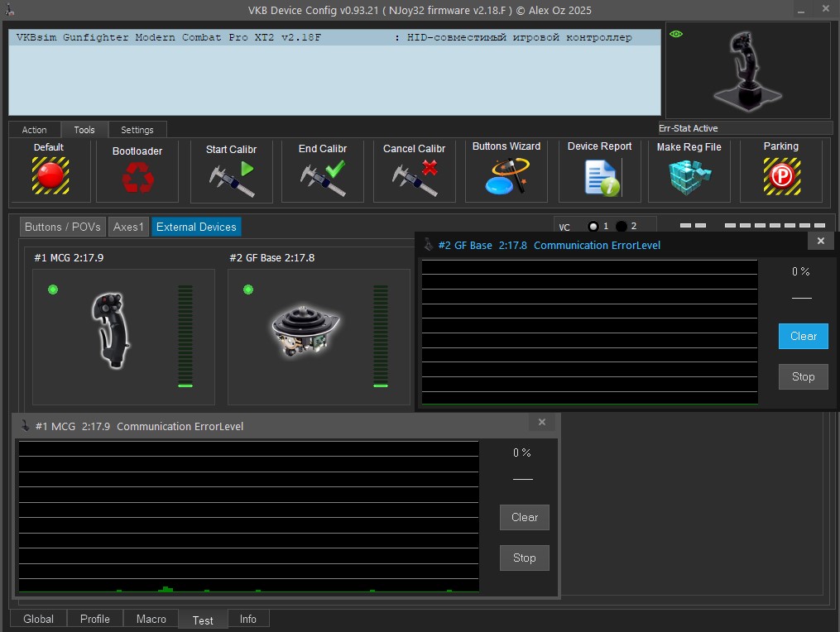Close the #2 GF Base Communication ErrorLevel panel
The image size is (840, 632).
point(821,241)
